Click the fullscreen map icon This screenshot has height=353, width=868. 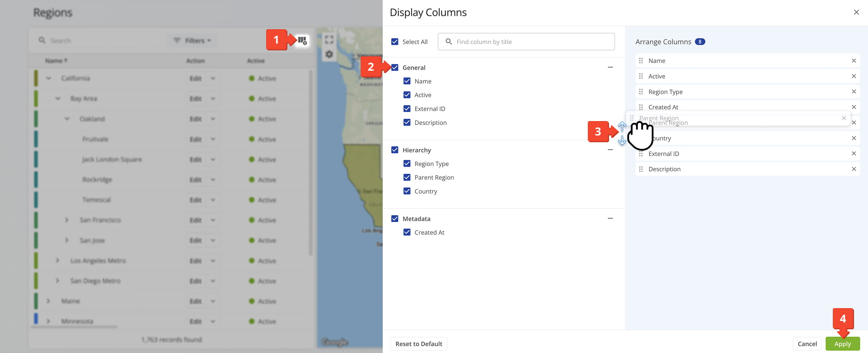[329, 40]
